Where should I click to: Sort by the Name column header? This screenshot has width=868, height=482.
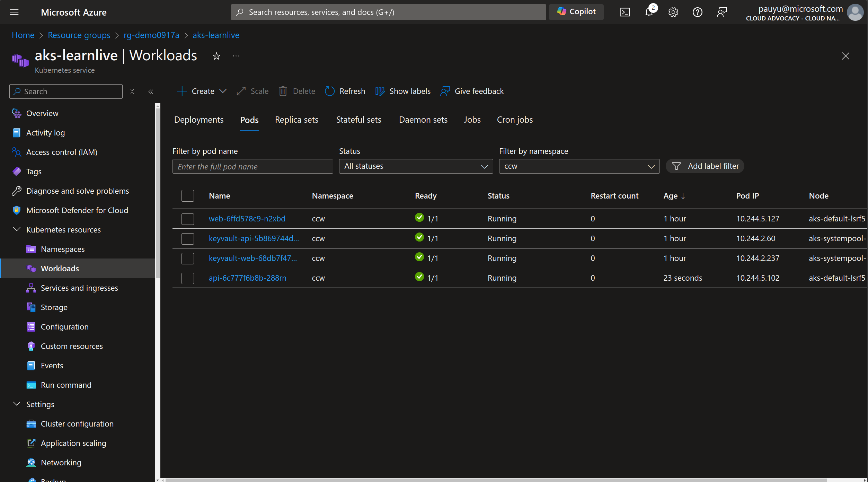click(219, 196)
